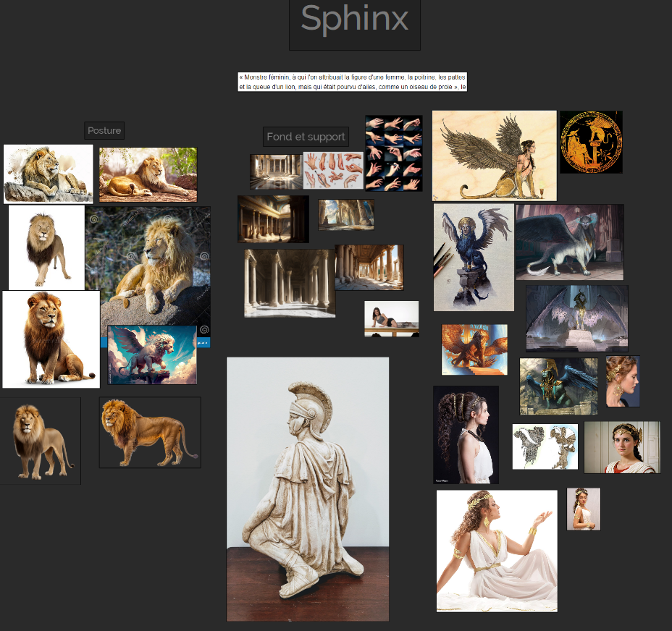672x631 pixels.
Task: Select the largest columned hall image
Action: click(290, 283)
